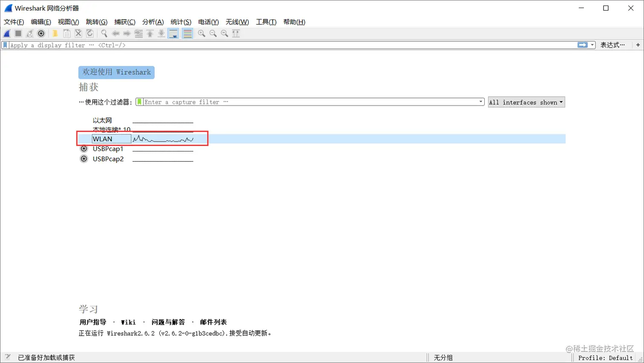This screenshot has height=363, width=644.
Task: Open the 邮件列表 link
Action: [213, 322]
